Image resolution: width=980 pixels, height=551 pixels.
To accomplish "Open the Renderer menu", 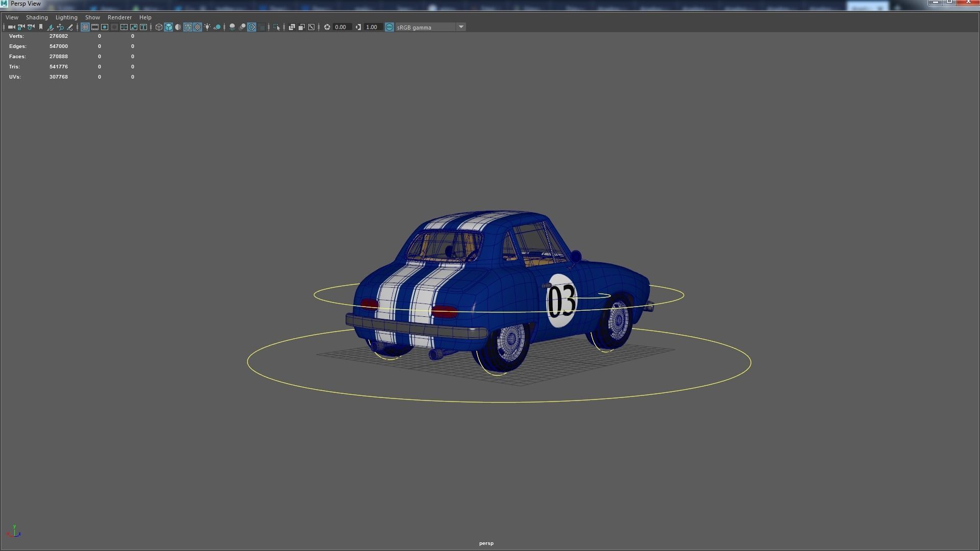I will pyautogui.click(x=119, y=17).
